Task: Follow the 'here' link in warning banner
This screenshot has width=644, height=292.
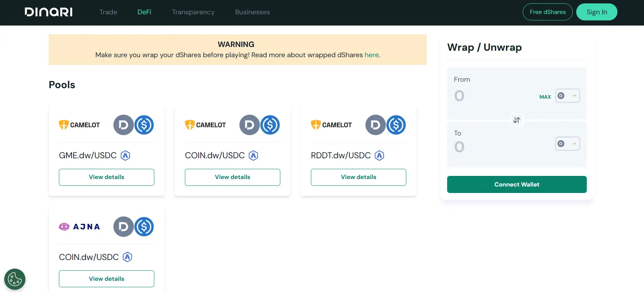Action: click(372, 55)
